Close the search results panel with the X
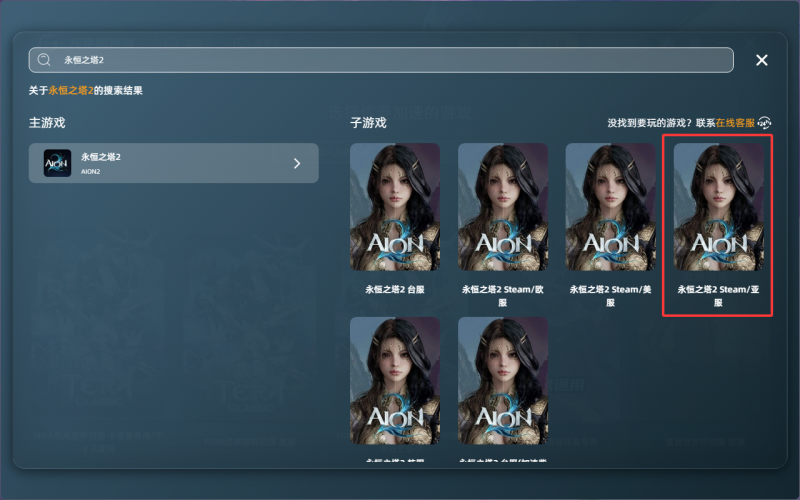Image resolution: width=800 pixels, height=500 pixels. (762, 60)
